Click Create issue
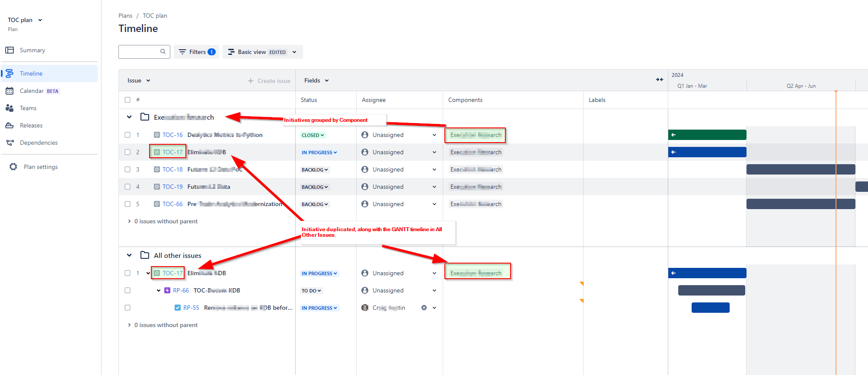Screen dimensions: 868x375 [269, 81]
